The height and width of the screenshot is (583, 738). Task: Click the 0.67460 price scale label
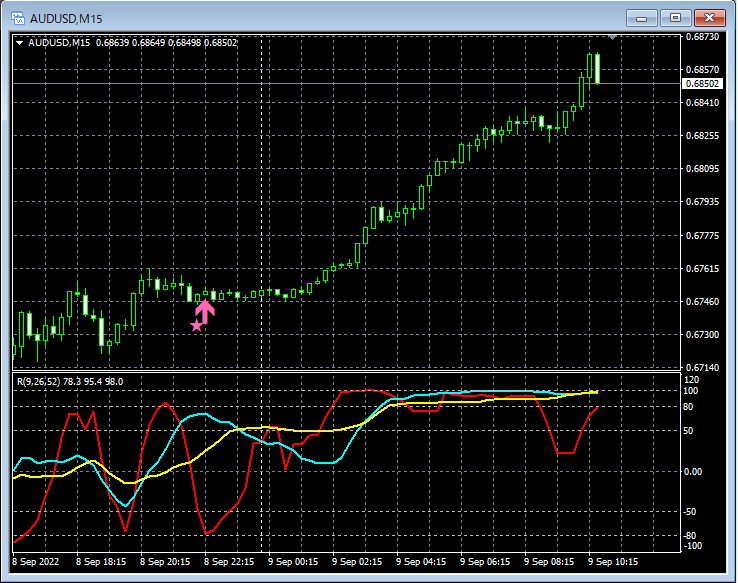(x=702, y=302)
